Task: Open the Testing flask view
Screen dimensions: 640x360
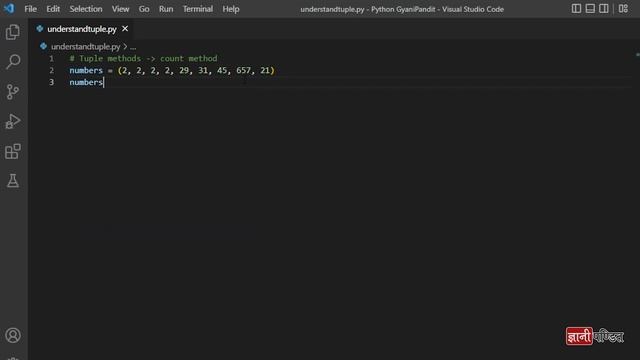Action: coord(13,181)
